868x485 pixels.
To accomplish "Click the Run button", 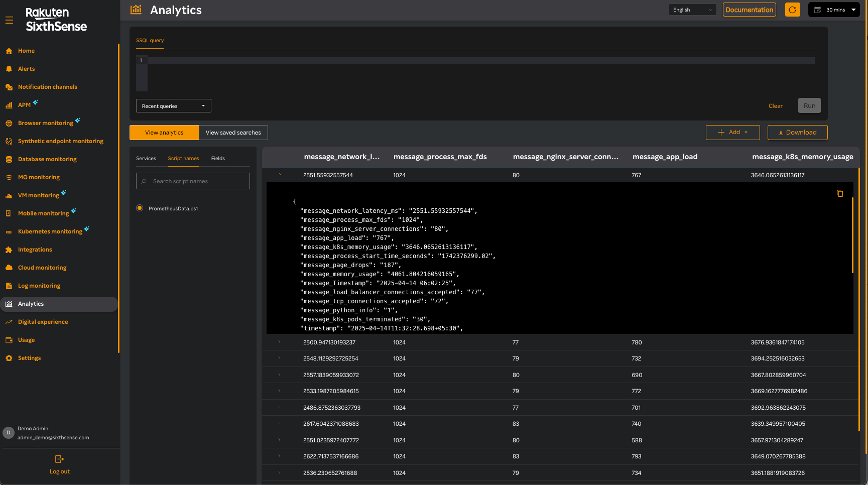I will (809, 105).
